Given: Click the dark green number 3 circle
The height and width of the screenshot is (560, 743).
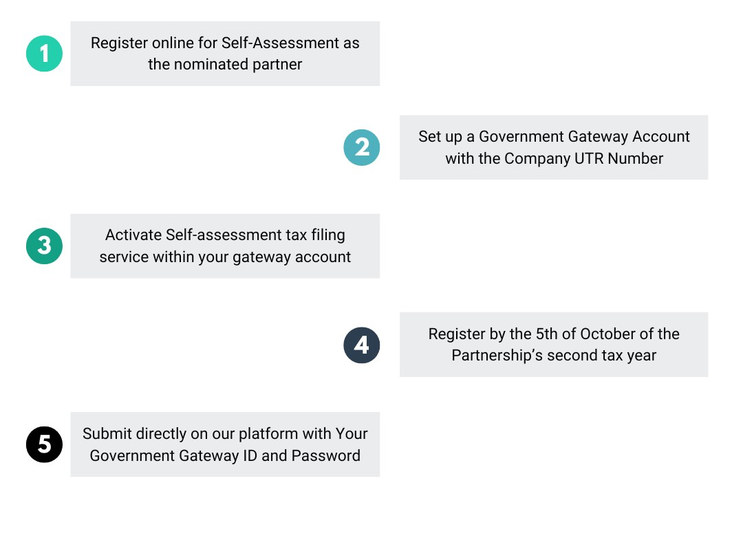Looking at the screenshot, I should point(44,246).
